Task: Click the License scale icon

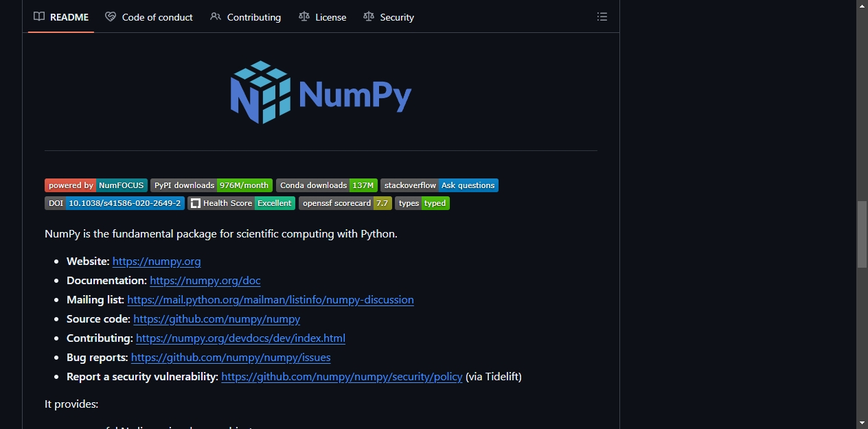Action: pyautogui.click(x=304, y=16)
